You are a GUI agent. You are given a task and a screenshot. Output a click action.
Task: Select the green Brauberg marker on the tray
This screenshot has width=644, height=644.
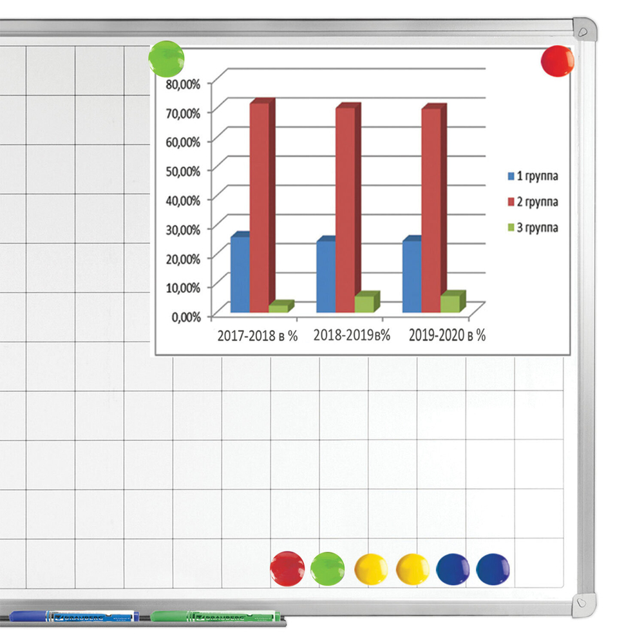pyautogui.click(x=216, y=616)
